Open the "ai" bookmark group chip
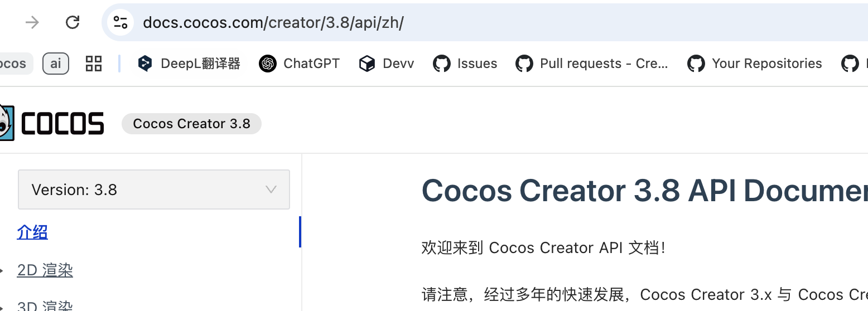This screenshot has width=868, height=311. [56, 64]
